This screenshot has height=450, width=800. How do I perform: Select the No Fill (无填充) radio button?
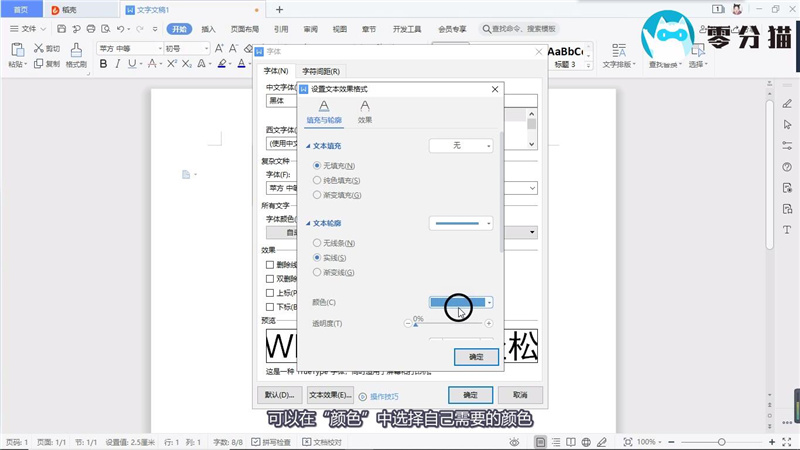318,165
